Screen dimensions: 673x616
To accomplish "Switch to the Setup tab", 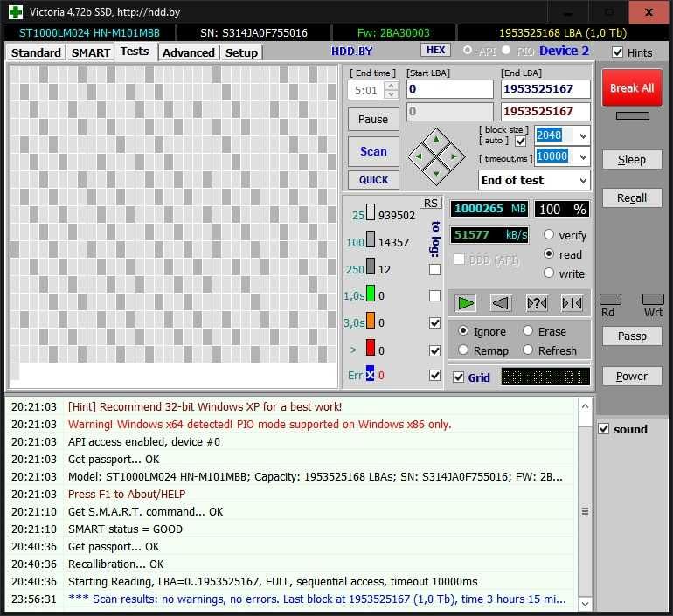I will pos(241,52).
